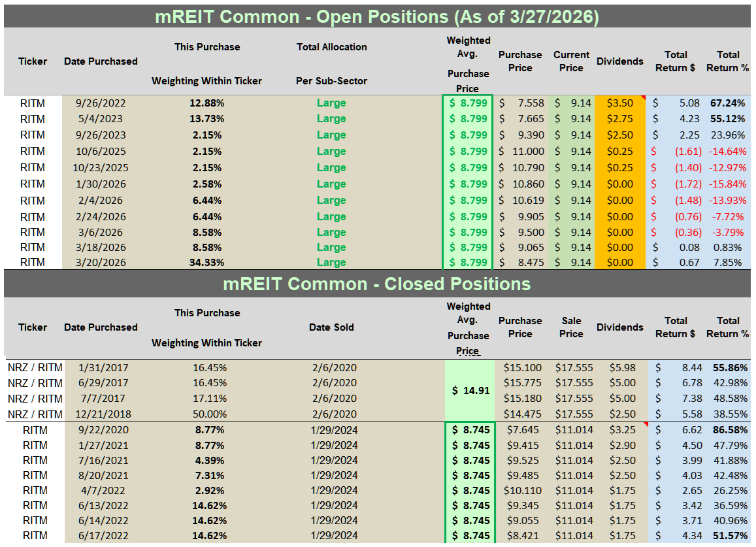Select the merged $14.91 weighted average cell
Screen dimensions: 756x547
point(468,391)
